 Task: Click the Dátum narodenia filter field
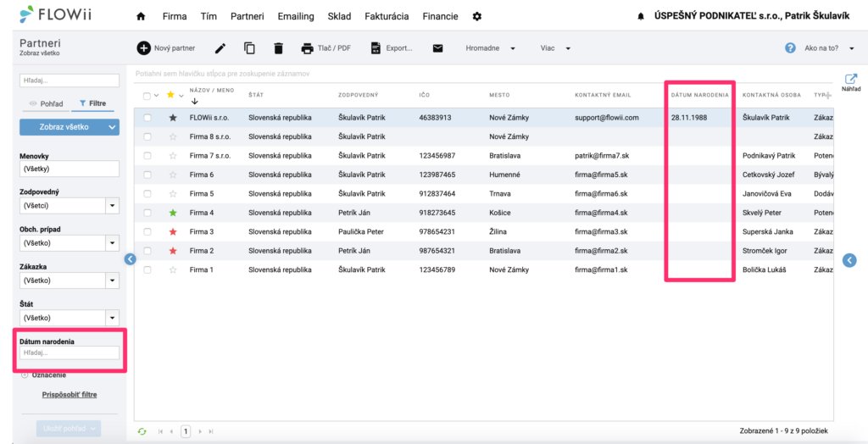tap(70, 352)
